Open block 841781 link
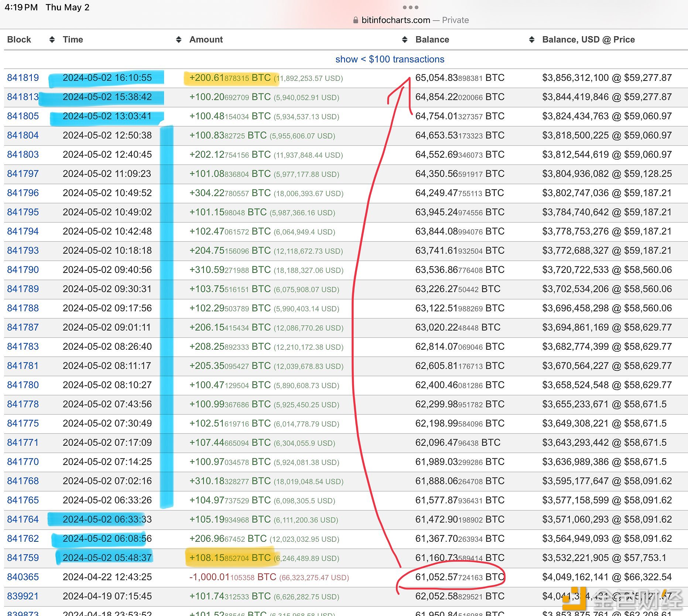 pyautogui.click(x=23, y=366)
